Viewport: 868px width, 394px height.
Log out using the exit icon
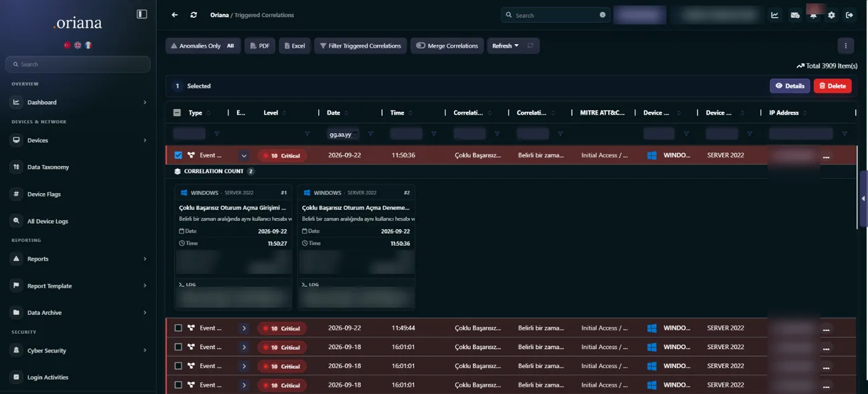pyautogui.click(x=850, y=15)
